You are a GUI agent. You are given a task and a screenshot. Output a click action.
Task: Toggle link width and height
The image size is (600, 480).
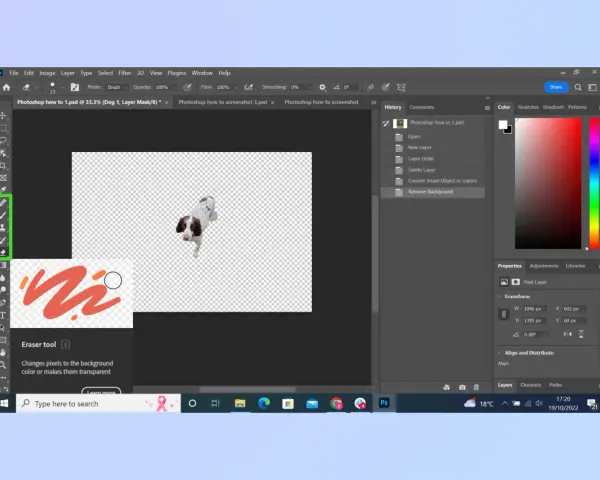click(504, 314)
